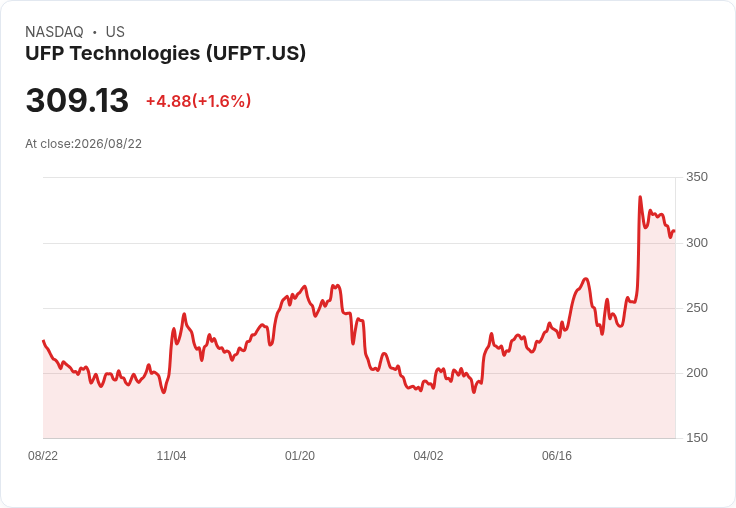Click the +4.88(+1.6%) change value
736x508 pixels.
click(199, 101)
